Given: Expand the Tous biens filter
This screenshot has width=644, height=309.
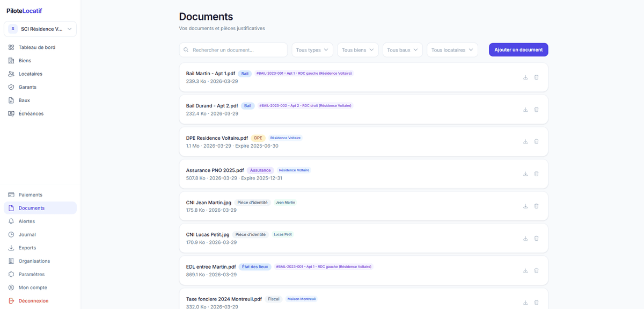Looking at the screenshot, I should (x=357, y=50).
